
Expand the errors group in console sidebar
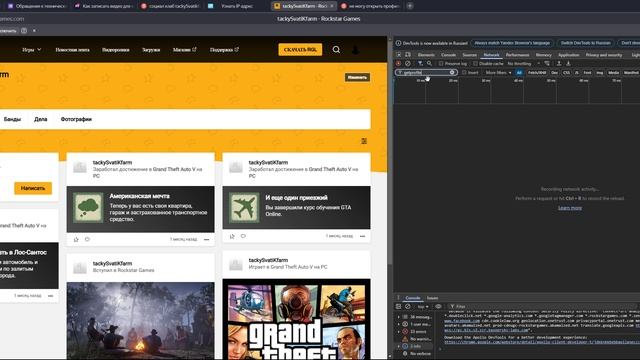pyautogui.click(x=399, y=331)
